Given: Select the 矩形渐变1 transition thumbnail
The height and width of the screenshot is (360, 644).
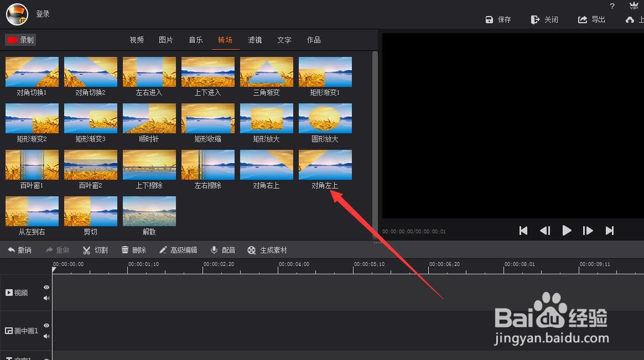Looking at the screenshot, I should click(x=325, y=72).
